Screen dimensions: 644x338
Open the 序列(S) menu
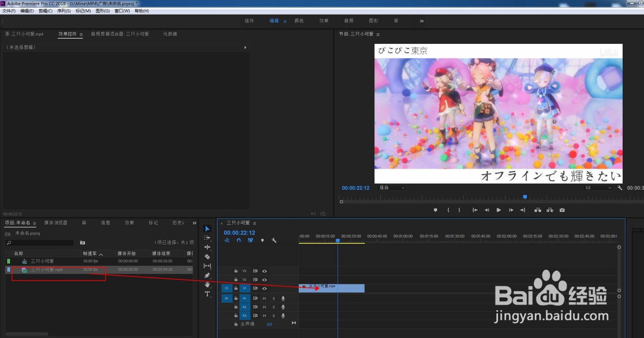pyautogui.click(x=64, y=11)
